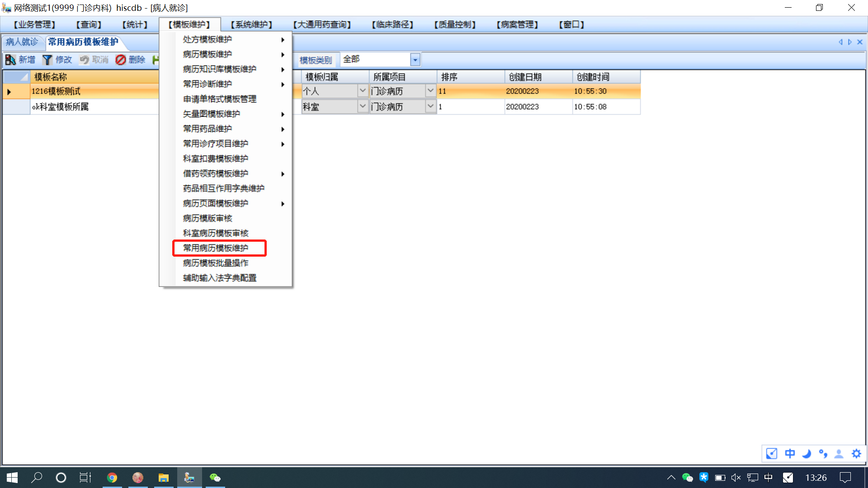Click the 修改 (edit) filter icon
This screenshot has height=488, width=868.
click(x=47, y=60)
